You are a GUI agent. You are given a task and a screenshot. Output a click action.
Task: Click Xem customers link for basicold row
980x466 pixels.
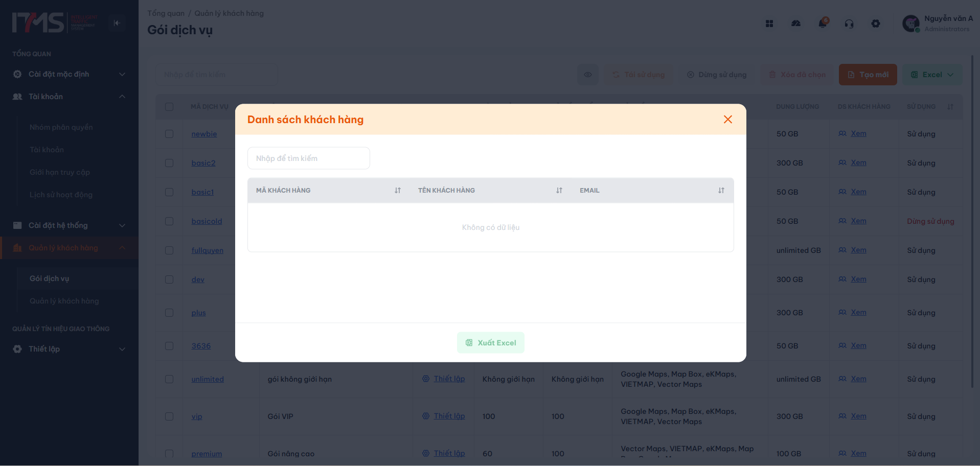click(859, 221)
